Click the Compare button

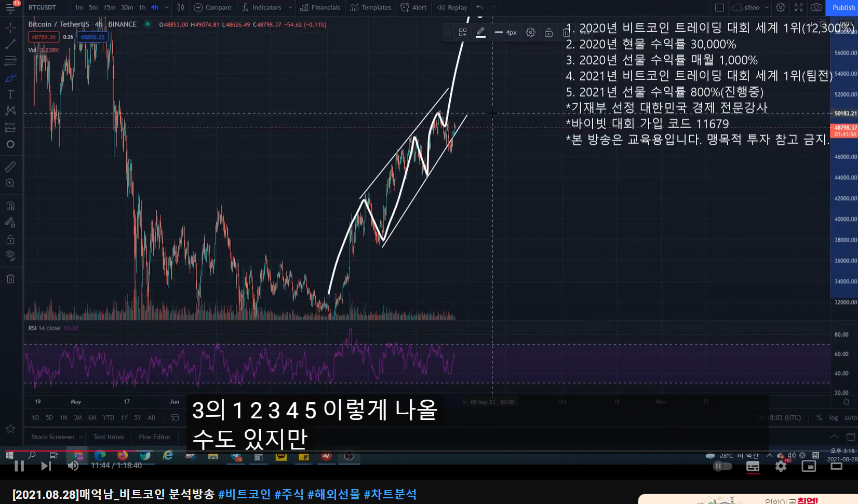tap(213, 7)
